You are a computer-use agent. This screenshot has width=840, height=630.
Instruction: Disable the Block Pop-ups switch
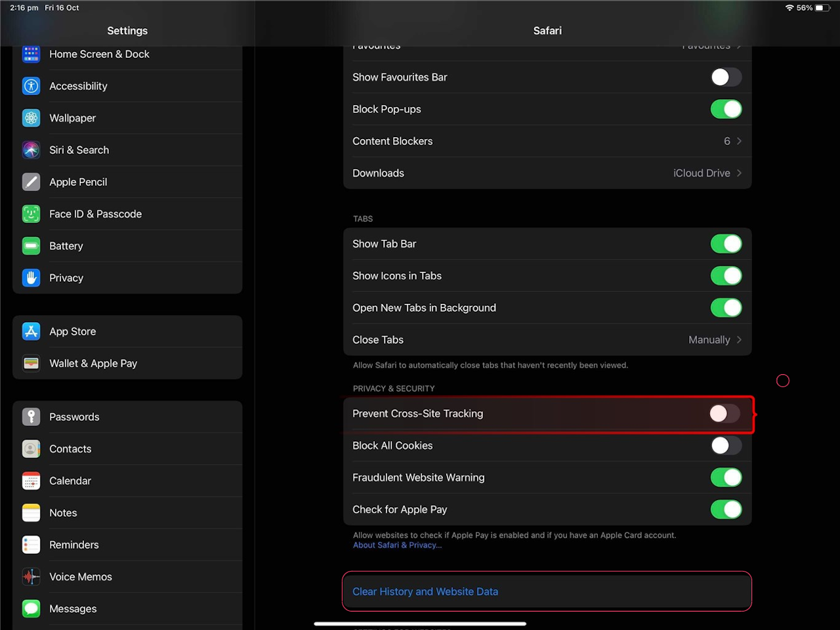point(725,109)
